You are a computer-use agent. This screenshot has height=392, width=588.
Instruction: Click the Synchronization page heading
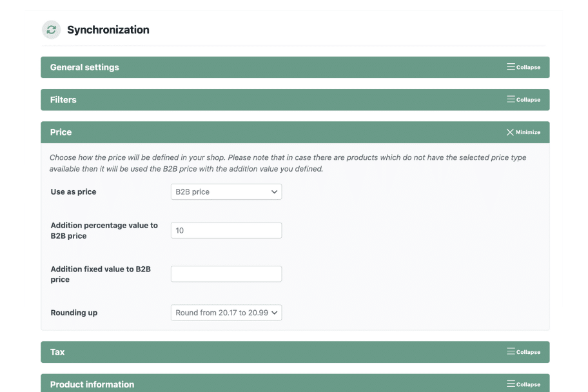tap(108, 30)
